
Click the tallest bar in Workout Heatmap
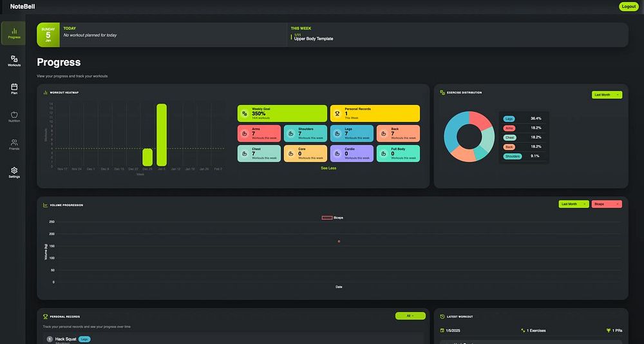coord(162,135)
